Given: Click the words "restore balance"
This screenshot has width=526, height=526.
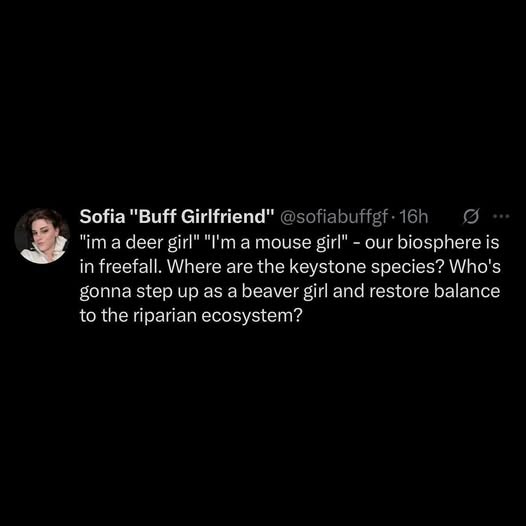Looking at the screenshot, I should [434, 291].
